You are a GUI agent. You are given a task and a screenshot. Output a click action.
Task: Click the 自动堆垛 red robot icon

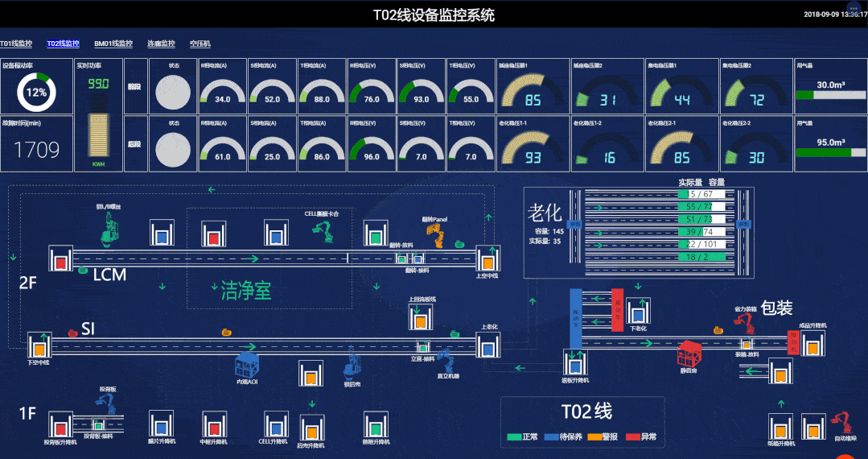843,422
